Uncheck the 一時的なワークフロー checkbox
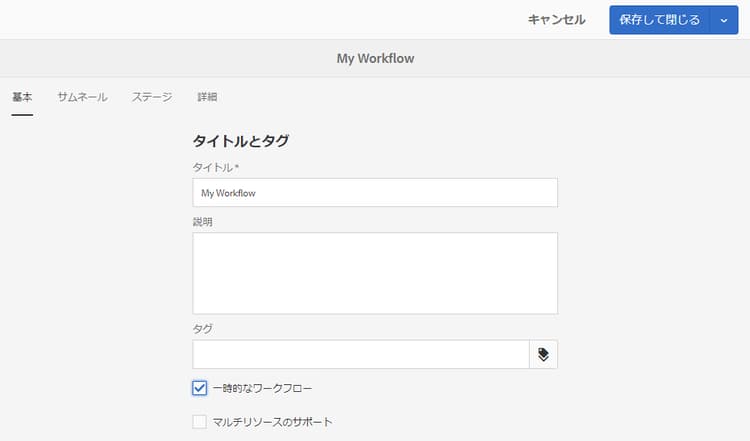The image size is (750, 441). 200,387
